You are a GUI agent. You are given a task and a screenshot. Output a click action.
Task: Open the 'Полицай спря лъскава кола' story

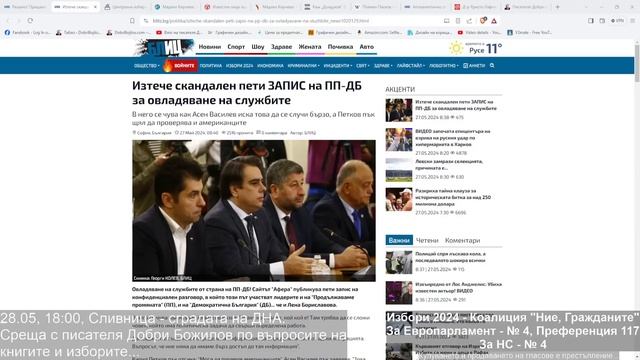tap(451, 257)
